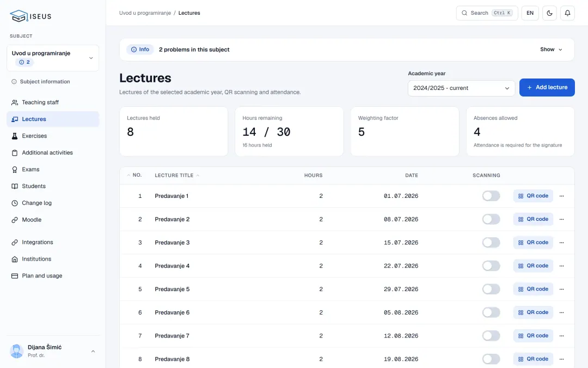Toggle dark mode with the moon icon
This screenshot has width=588, height=368.
pos(549,13)
